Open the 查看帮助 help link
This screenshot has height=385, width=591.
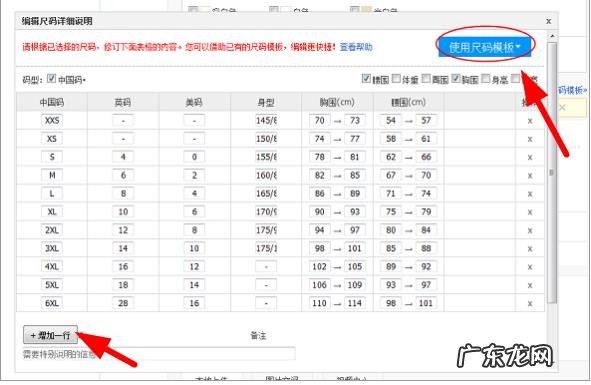(356, 47)
